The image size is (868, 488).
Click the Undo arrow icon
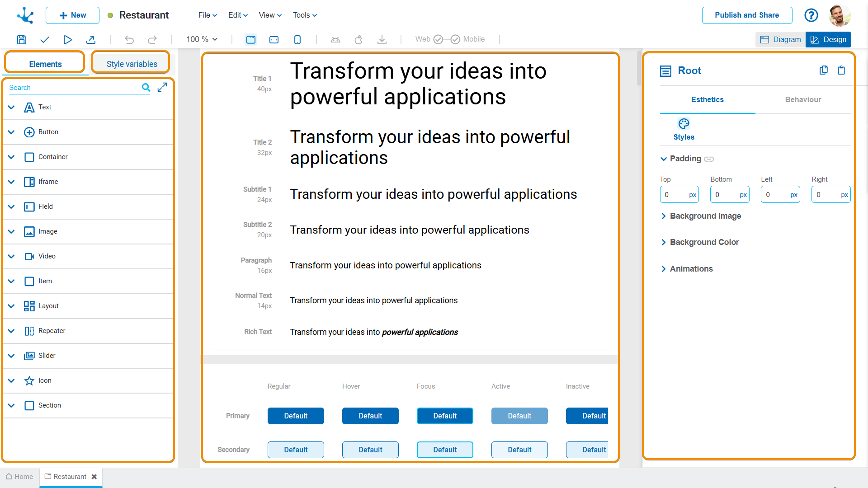click(129, 40)
